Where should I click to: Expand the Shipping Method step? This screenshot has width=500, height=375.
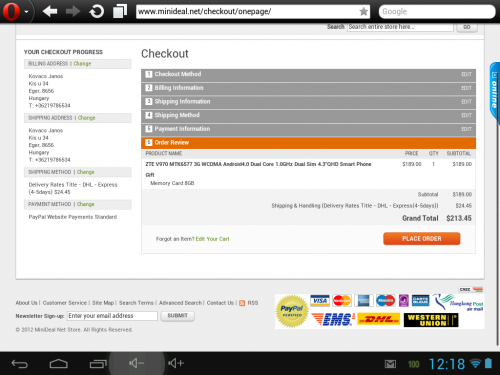coord(308,115)
